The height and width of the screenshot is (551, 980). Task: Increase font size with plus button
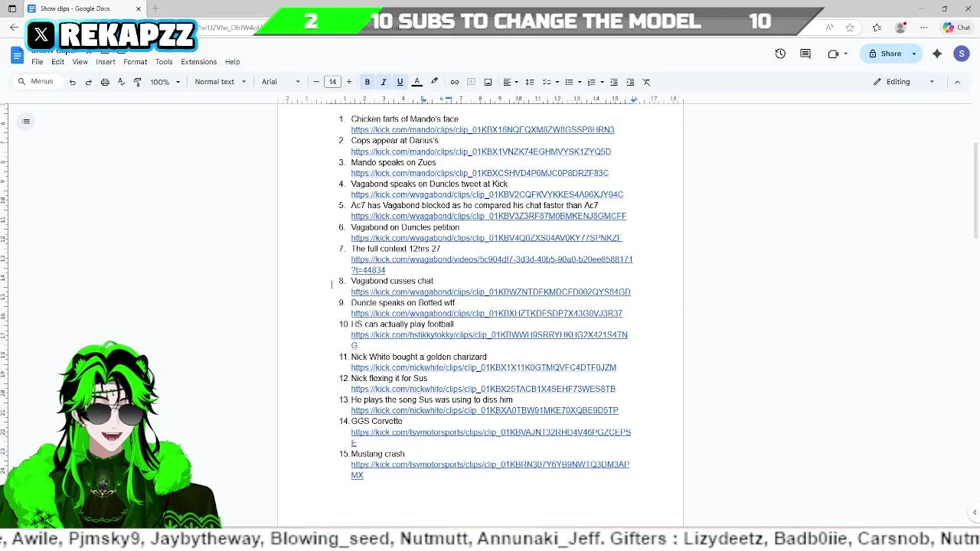point(349,82)
